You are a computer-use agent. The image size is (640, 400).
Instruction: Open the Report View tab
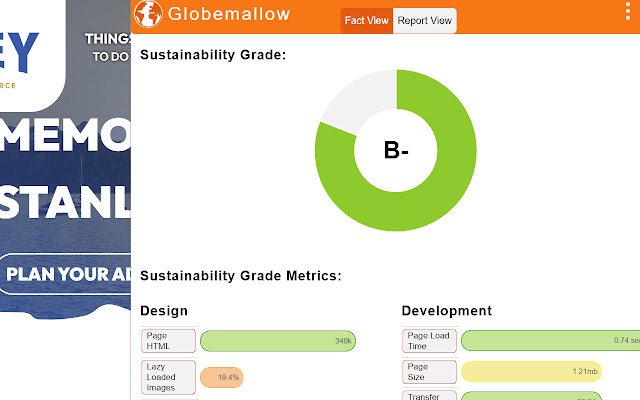click(424, 20)
